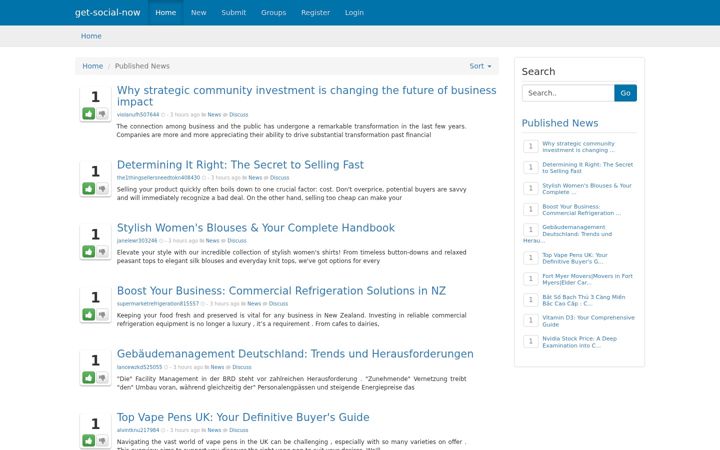Screen dimensions: 720x450
Task: Open the lancewzkd525055 author profile
Action: coord(139,367)
